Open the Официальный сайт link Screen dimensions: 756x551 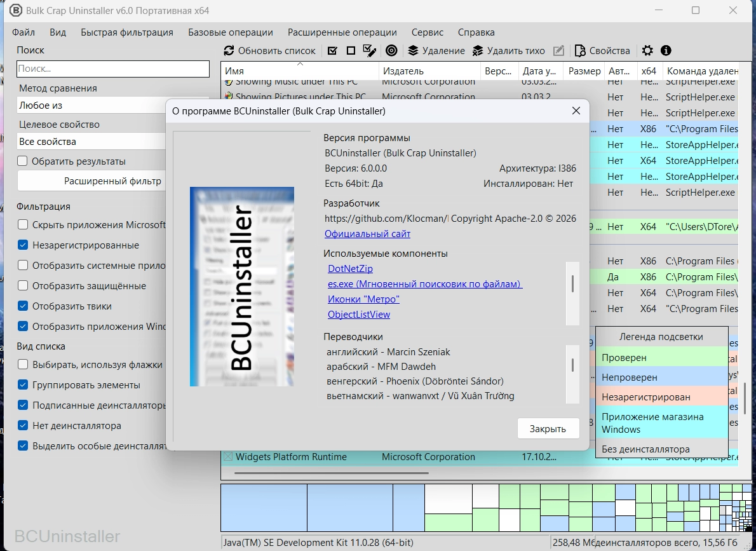pyautogui.click(x=367, y=234)
